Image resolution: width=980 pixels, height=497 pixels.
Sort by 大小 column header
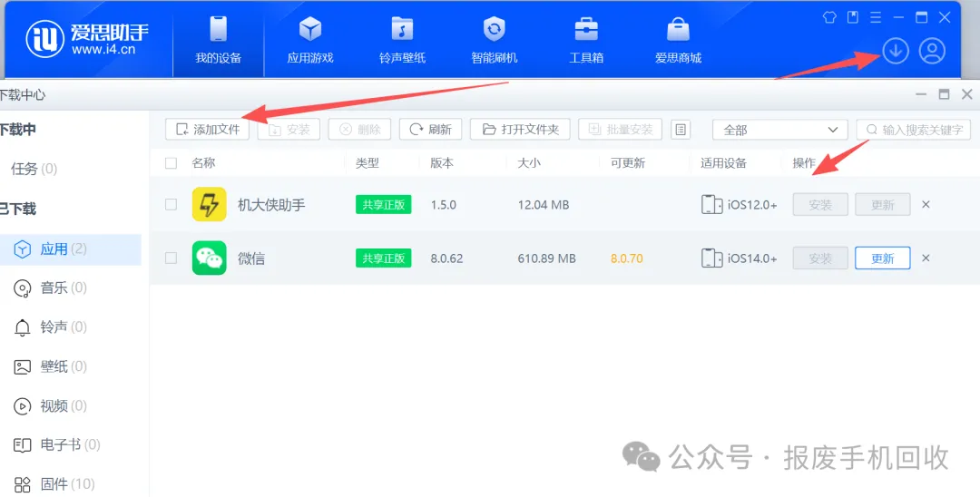(529, 163)
